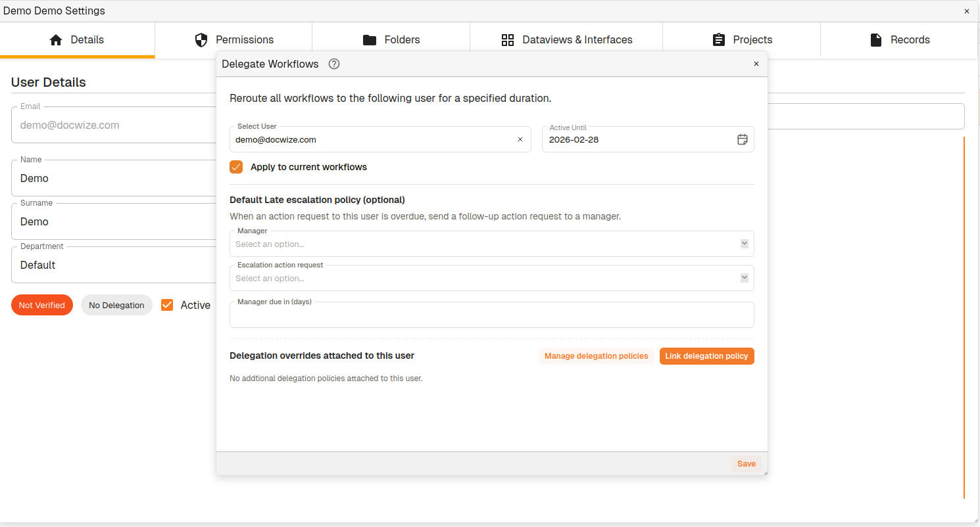Switch to the Details tab
The width and height of the screenshot is (980, 527).
(x=77, y=40)
